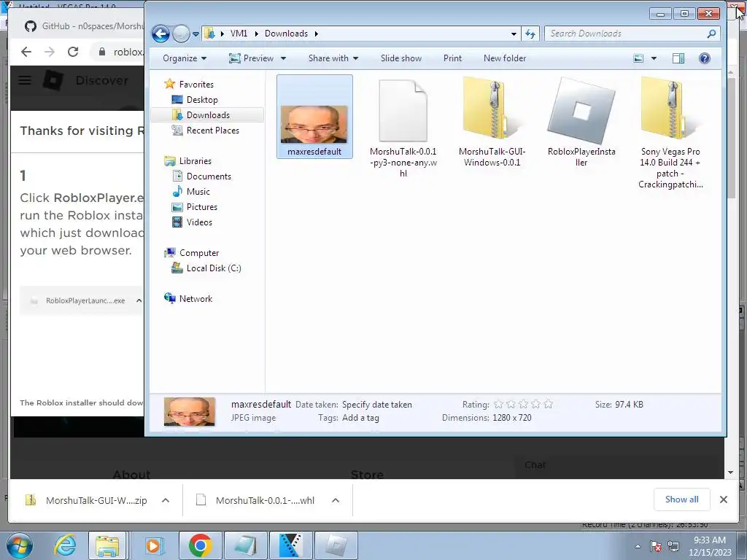747x560 pixels.
Task: Open Windows Media Player from taskbar
Action: point(154,545)
